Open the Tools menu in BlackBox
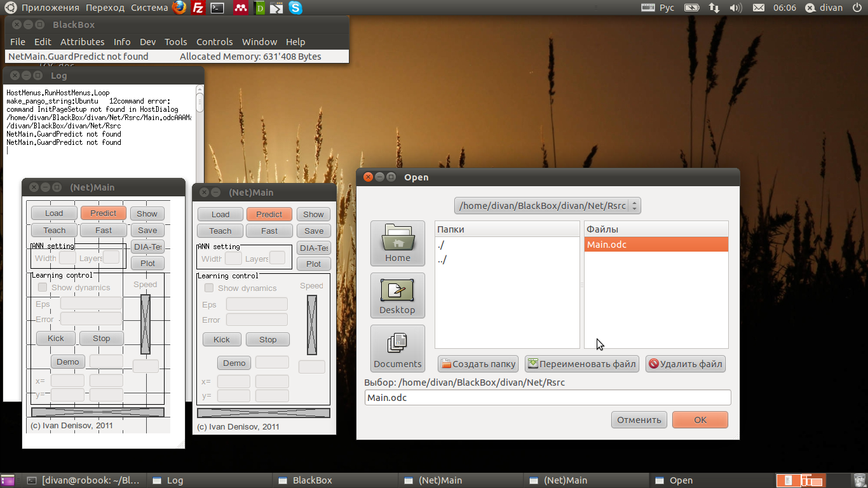This screenshot has width=868, height=488. (175, 42)
